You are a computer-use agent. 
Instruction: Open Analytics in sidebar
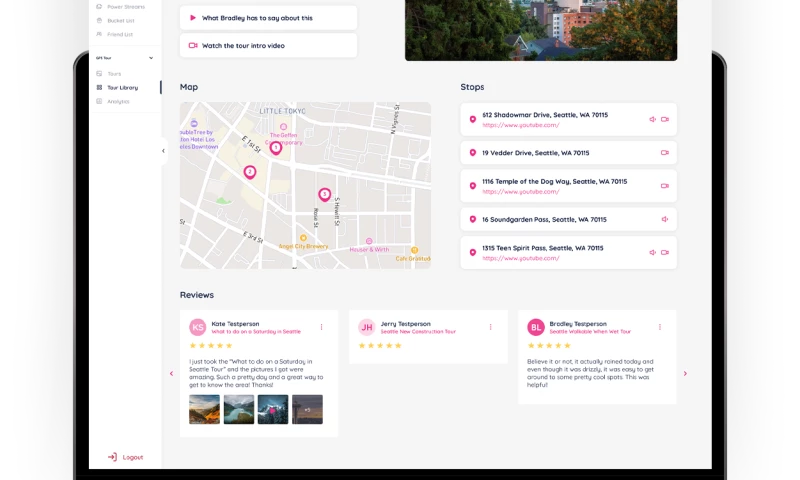(x=118, y=101)
